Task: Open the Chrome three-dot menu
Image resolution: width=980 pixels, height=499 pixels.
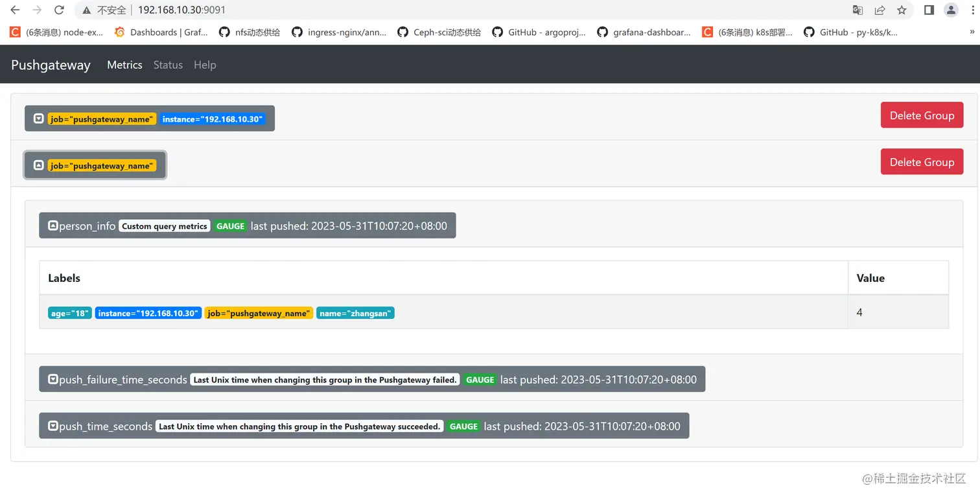Action: 972,10
